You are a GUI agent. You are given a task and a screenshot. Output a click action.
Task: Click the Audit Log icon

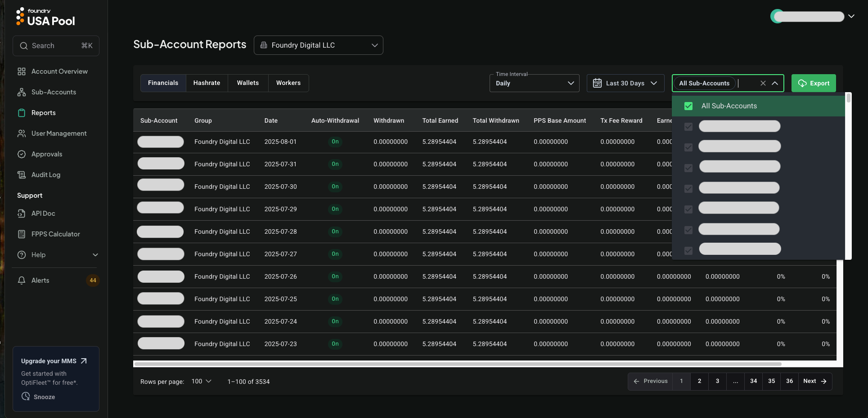click(21, 175)
